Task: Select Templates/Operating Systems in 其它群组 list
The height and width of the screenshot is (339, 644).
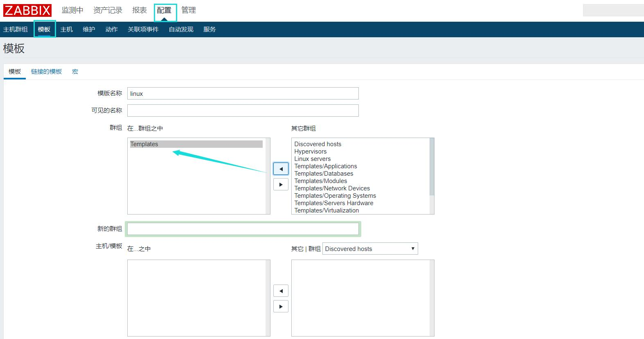Action: pos(335,196)
